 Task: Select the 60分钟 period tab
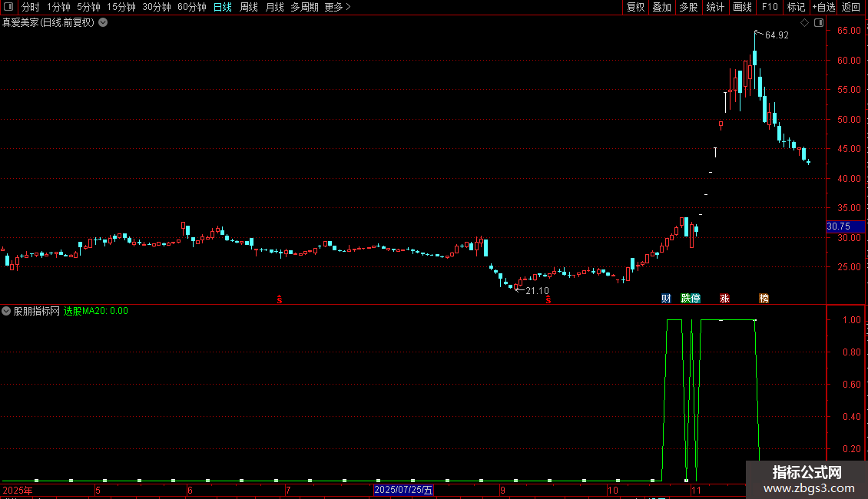192,7
